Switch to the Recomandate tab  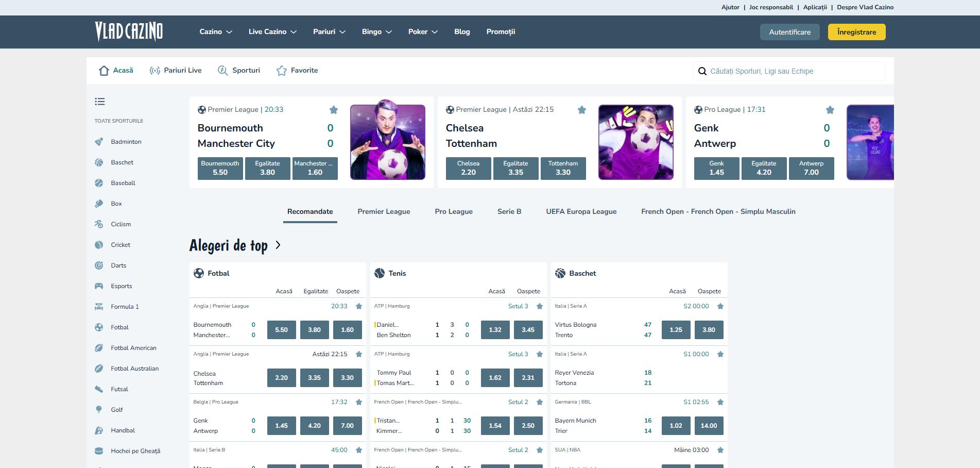coord(310,212)
